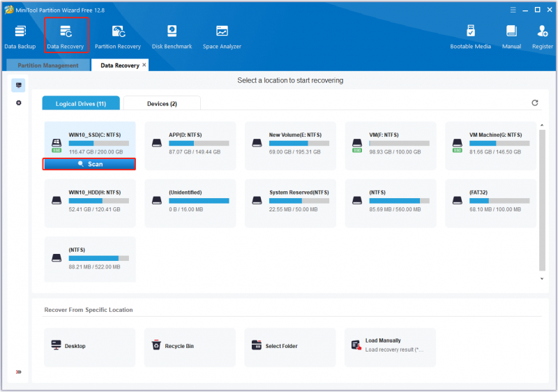Open Space Analyzer
Screen dimensions: 558x392
(222, 37)
